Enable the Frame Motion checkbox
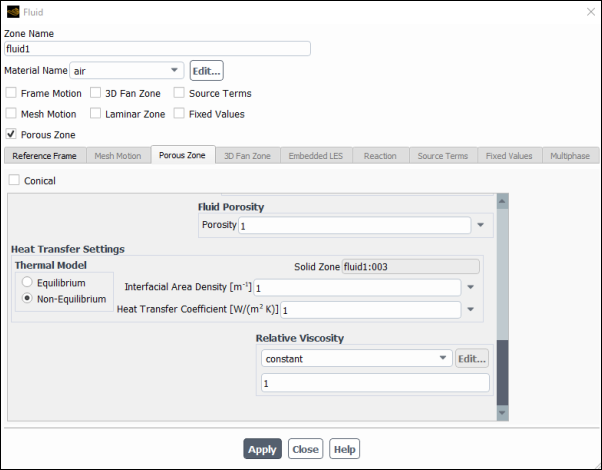Image resolution: width=602 pixels, height=470 pixels. pyautogui.click(x=11, y=93)
